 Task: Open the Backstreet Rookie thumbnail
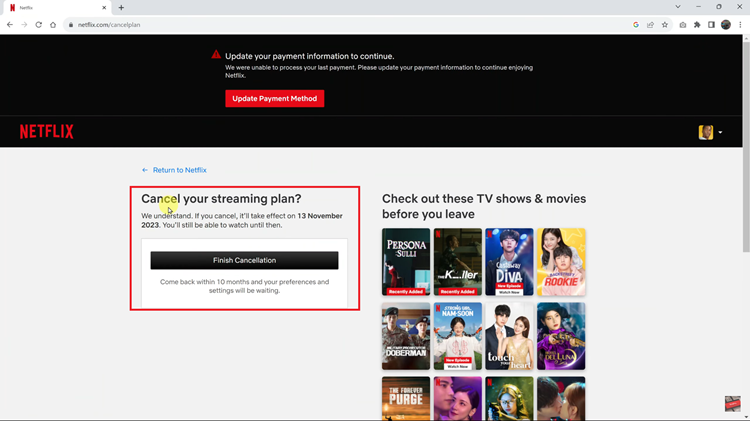coord(561,262)
